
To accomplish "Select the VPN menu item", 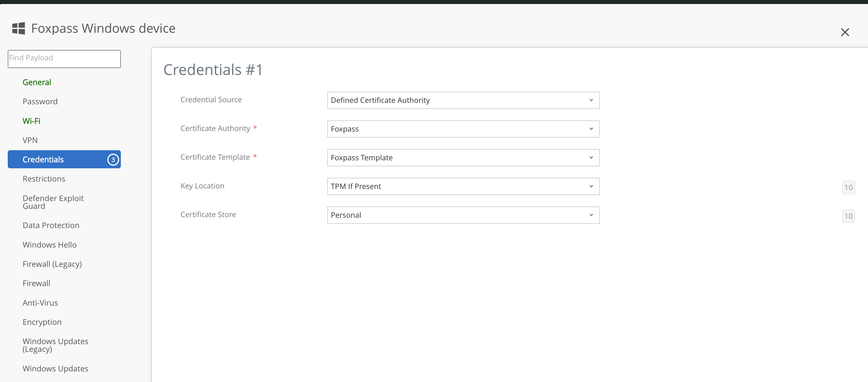I will click(x=30, y=140).
